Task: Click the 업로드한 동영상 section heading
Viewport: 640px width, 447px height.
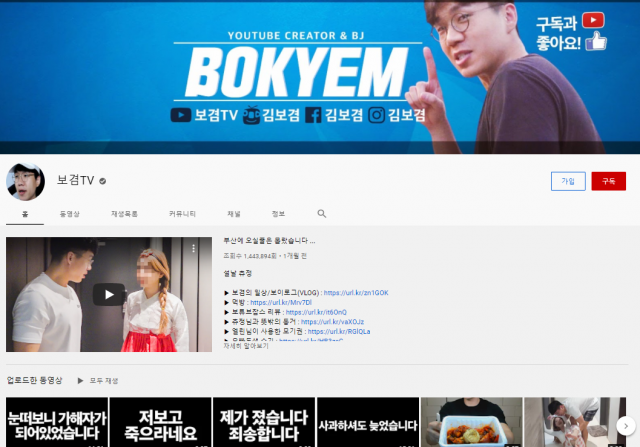Action: (34, 380)
